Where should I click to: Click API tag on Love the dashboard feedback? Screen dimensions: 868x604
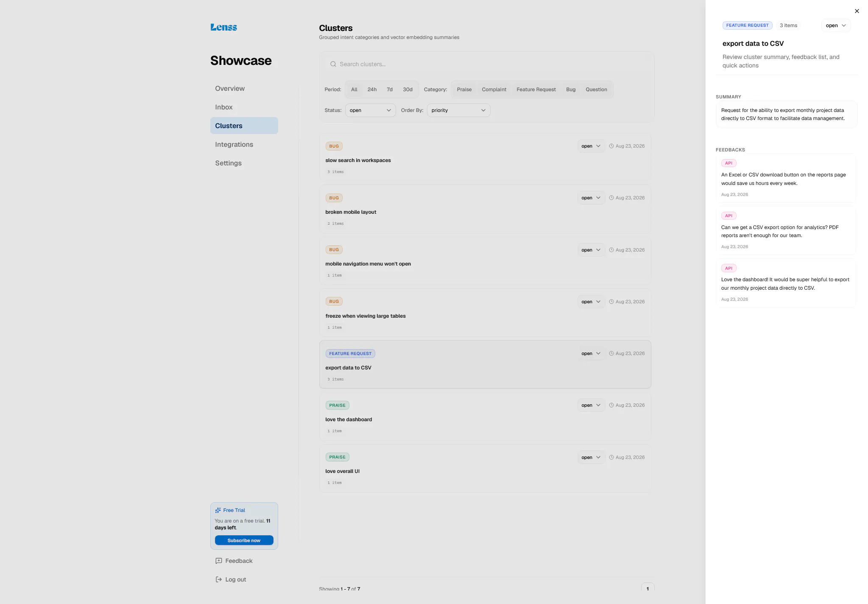click(x=728, y=268)
